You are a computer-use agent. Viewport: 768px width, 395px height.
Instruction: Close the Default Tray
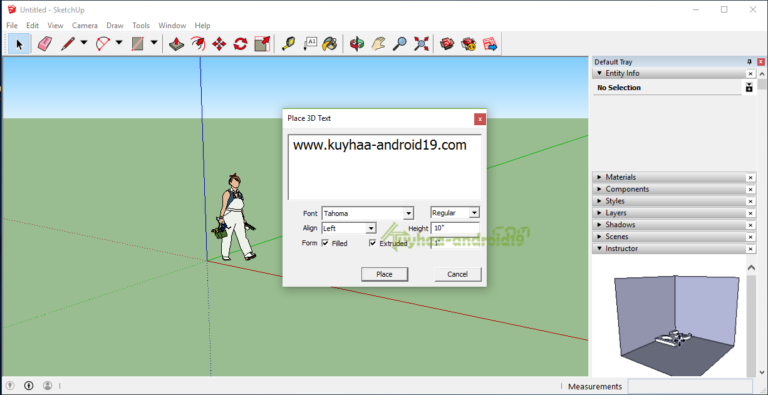point(761,62)
